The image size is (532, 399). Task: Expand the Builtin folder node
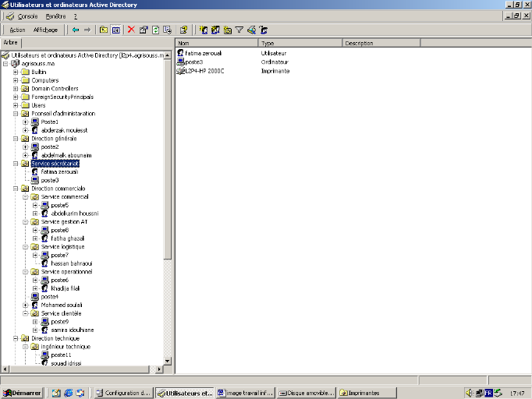pyautogui.click(x=16, y=72)
